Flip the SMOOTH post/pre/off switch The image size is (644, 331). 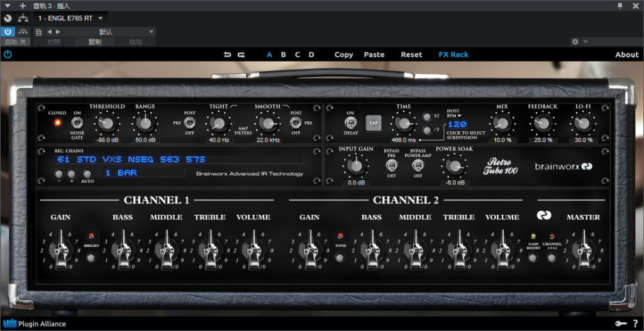click(x=296, y=122)
